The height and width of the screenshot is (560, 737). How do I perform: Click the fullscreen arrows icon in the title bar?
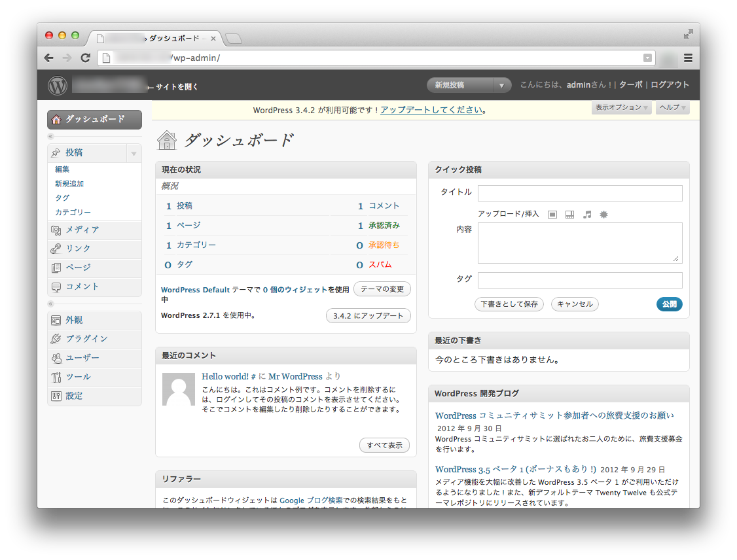(688, 34)
